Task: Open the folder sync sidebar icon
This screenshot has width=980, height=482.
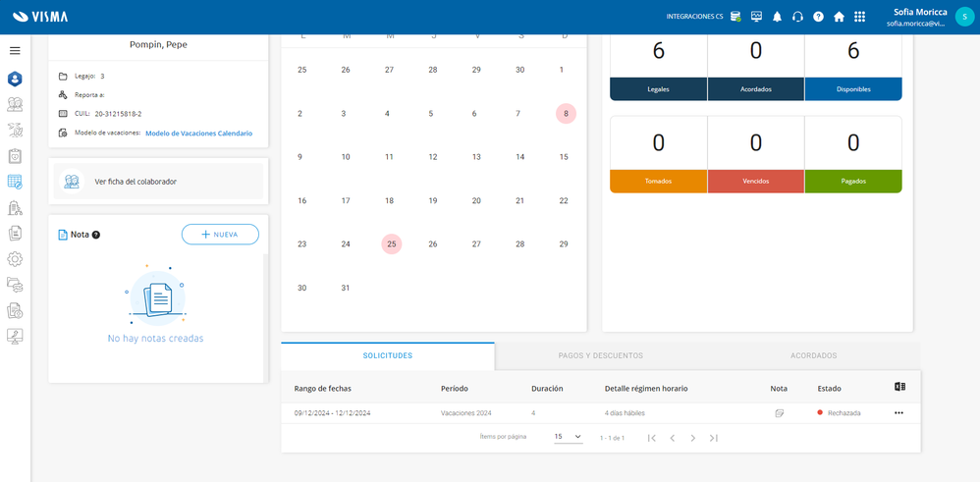Action: [15, 285]
